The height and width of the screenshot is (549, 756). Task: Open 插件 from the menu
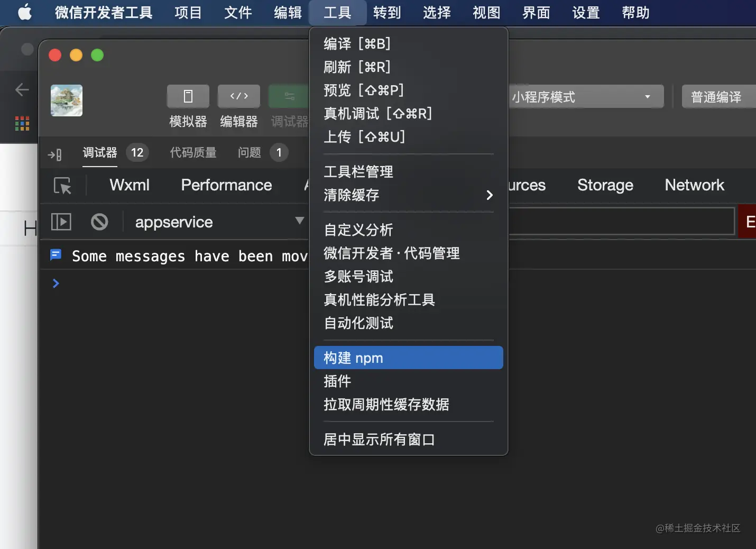point(408,381)
